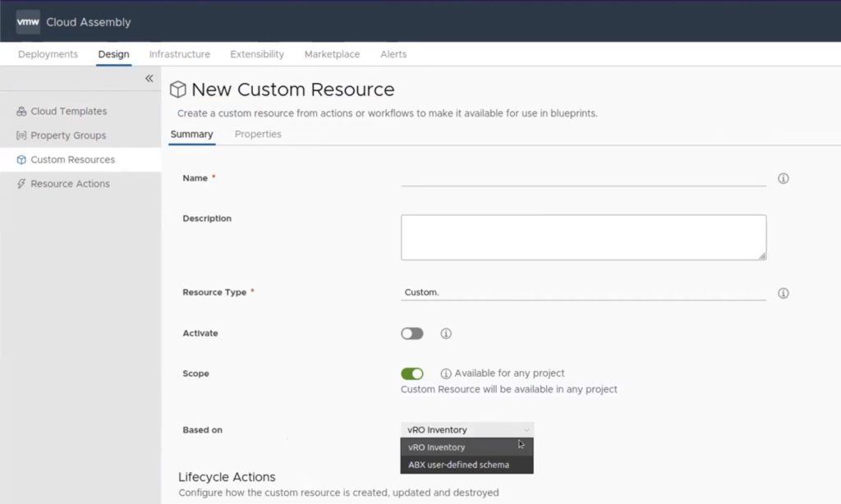Click inside the Name input field
841x504 pixels.
(x=583, y=177)
